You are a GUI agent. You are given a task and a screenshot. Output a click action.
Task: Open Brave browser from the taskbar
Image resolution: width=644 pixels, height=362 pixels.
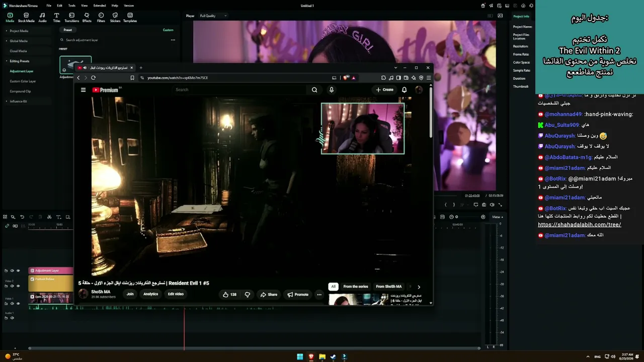click(x=311, y=357)
